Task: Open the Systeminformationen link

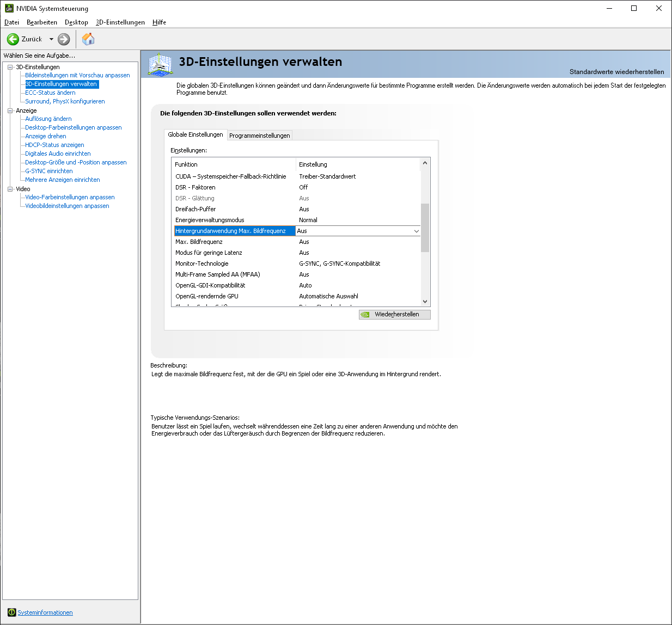Action: 45,612
